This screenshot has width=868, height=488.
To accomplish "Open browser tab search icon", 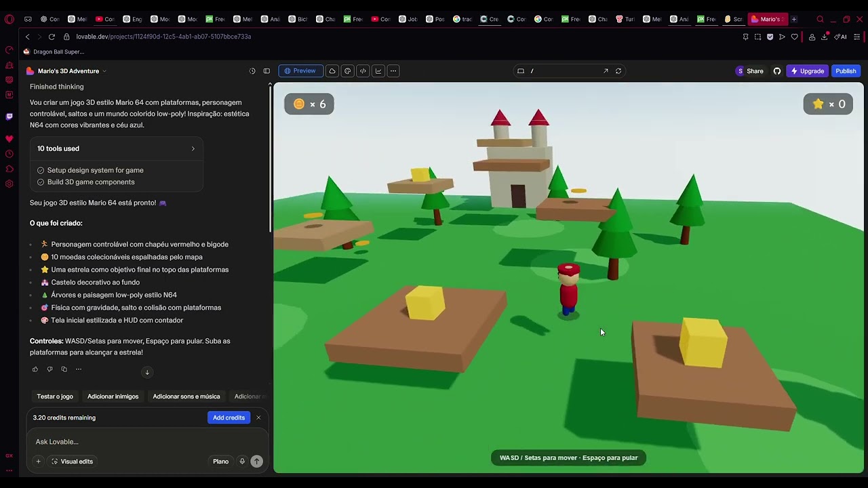I will [820, 19].
